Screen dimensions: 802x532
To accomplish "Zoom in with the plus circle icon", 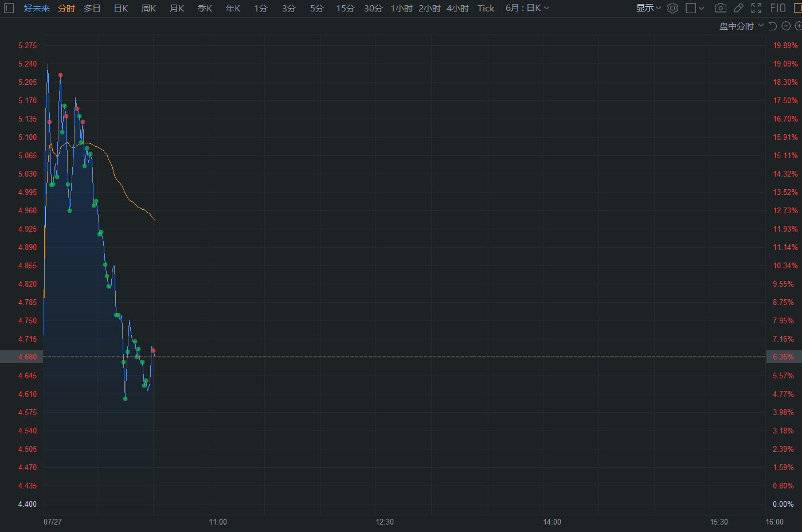I will pos(799,26).
